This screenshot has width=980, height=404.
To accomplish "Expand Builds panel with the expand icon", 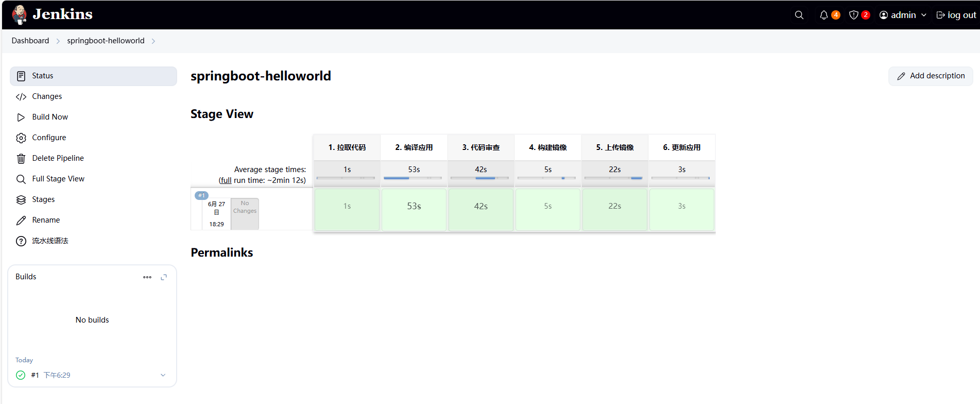I will pos(164,277).
